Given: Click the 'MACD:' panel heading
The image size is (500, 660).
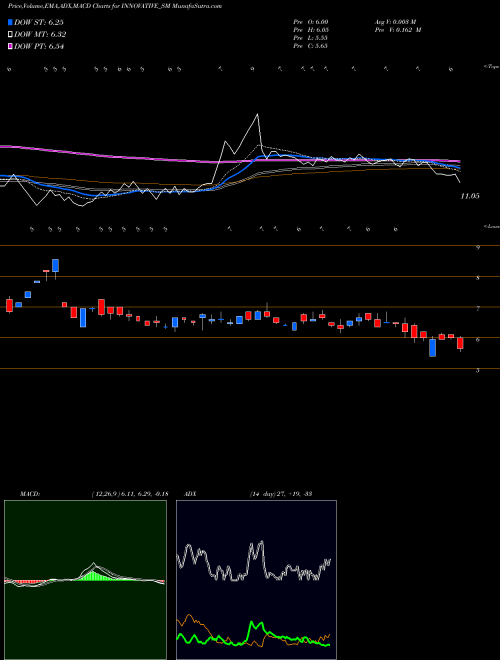Looking at the screenshot, I should click(29, 494).
